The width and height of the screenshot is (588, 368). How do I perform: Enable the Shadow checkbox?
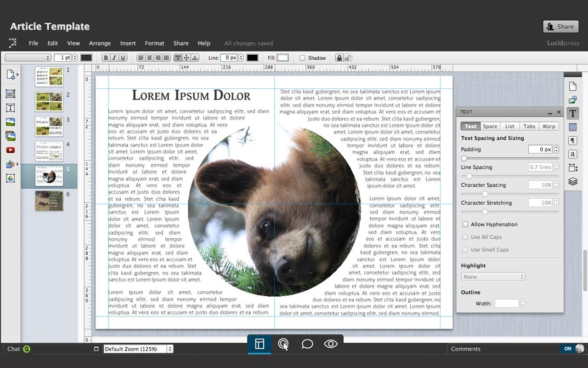coord(302,58)
